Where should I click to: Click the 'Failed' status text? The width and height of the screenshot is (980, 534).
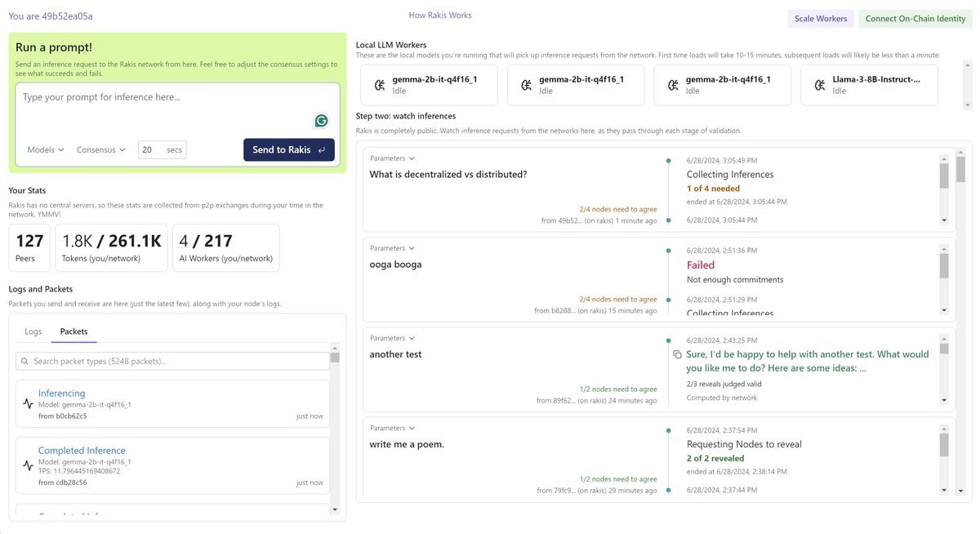[701, 265]
